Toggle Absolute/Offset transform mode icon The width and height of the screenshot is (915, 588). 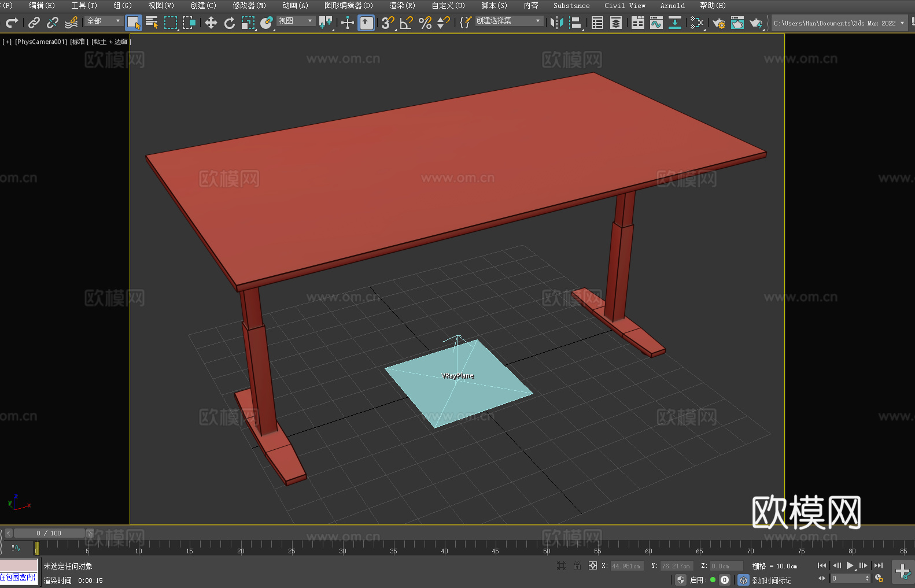(x=593, y=565)
